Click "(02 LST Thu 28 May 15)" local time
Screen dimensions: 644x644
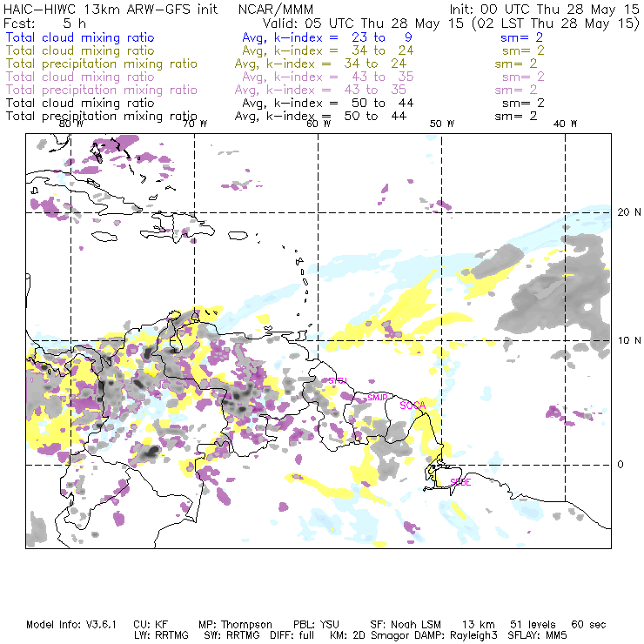point(556,23)
